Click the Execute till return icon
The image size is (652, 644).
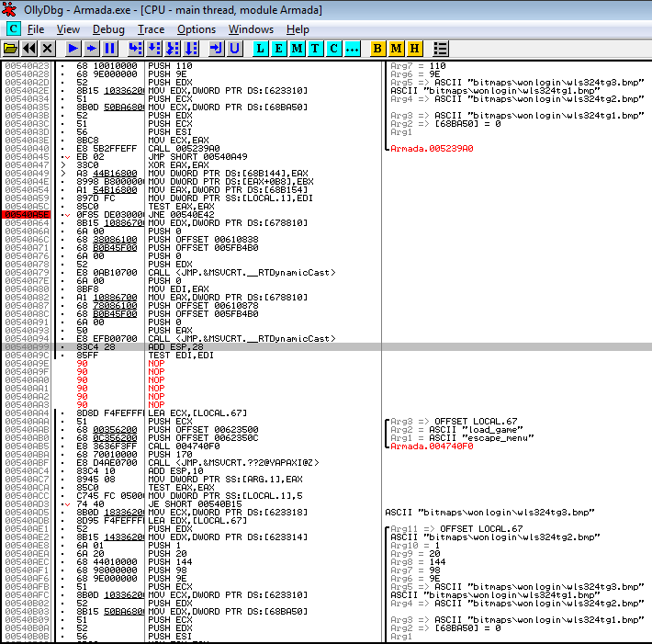tap(216, 49)
